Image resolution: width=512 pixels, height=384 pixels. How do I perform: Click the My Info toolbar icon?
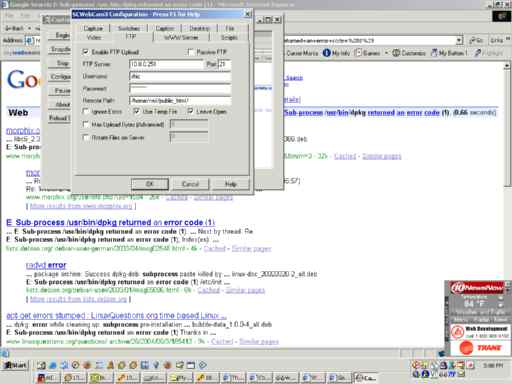point(336,53)
